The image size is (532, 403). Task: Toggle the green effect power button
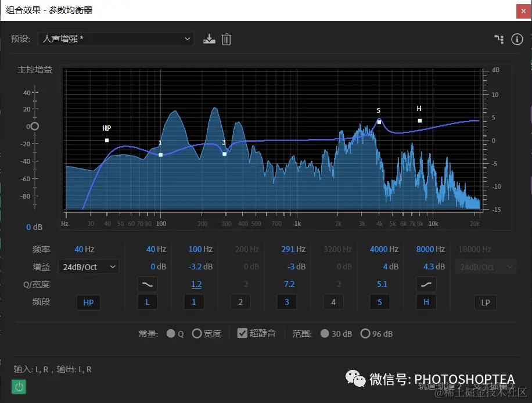[x=19, y=387]
